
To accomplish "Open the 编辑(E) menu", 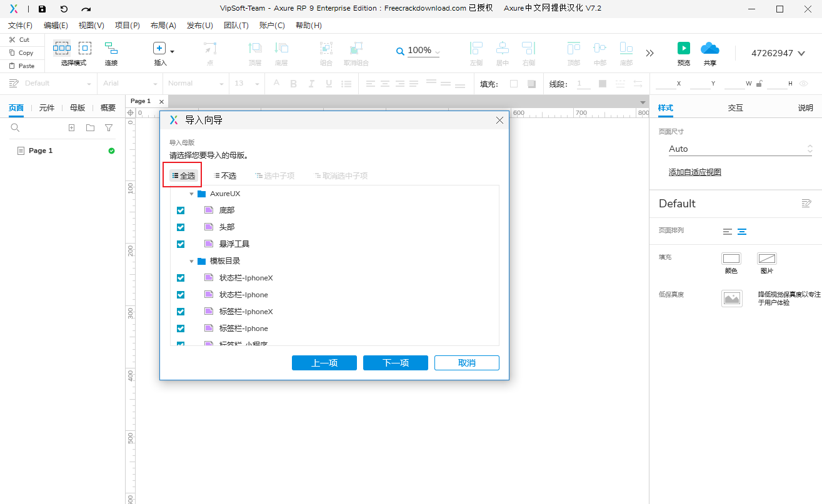I will [56, 26].
